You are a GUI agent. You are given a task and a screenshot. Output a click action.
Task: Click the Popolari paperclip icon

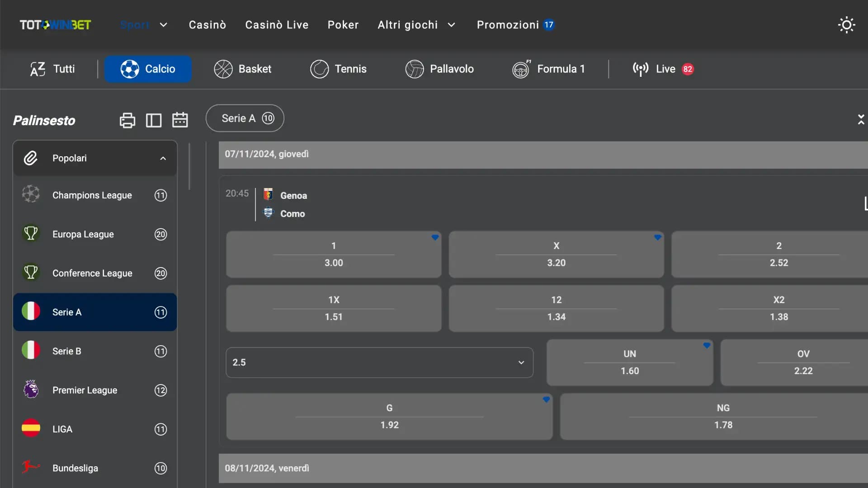30,158
